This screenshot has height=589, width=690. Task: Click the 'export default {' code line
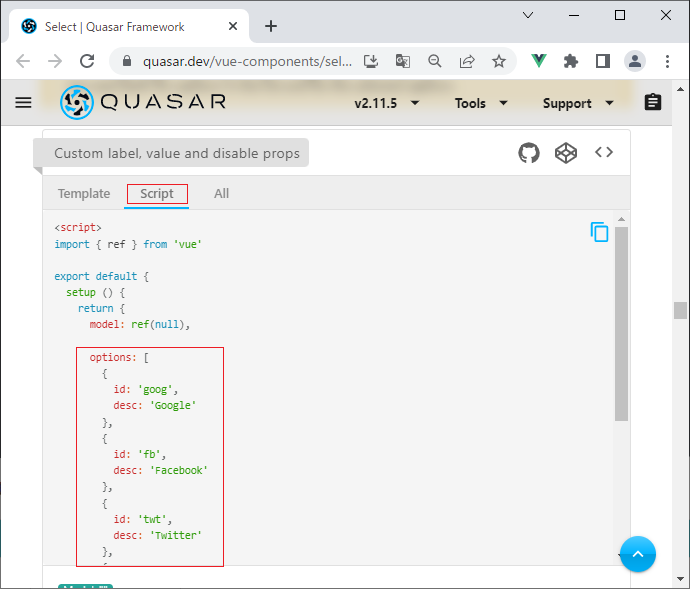tap(102, 276)
